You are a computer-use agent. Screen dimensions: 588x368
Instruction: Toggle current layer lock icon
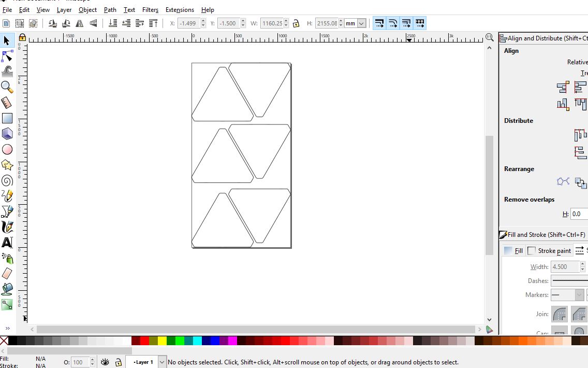pyautogui.click(x=119, y=362)
